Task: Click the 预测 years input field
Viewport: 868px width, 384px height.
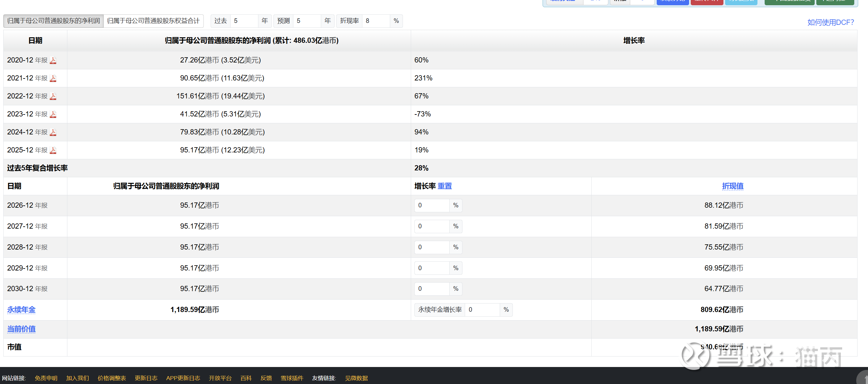Action: tap(307, 21)
